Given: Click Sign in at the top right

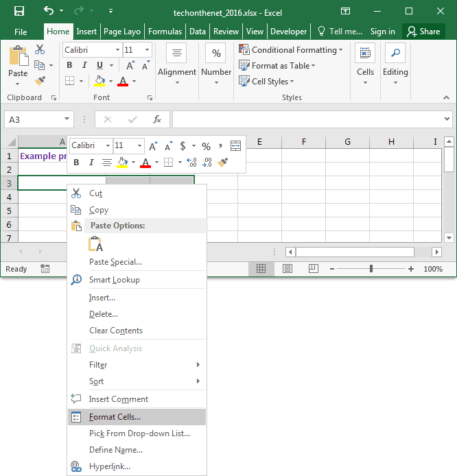Looking at the screenshot, I should [x=382, y=32].
